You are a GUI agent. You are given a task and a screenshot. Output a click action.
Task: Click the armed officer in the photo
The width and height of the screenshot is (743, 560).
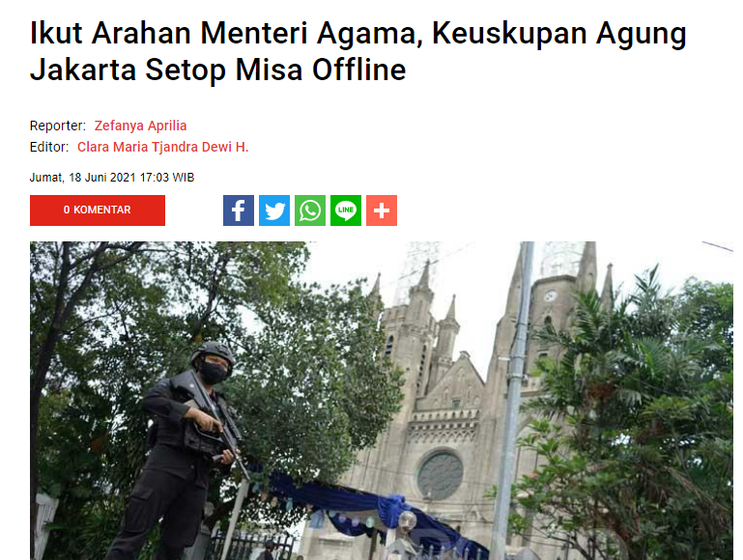click(185, 450)
